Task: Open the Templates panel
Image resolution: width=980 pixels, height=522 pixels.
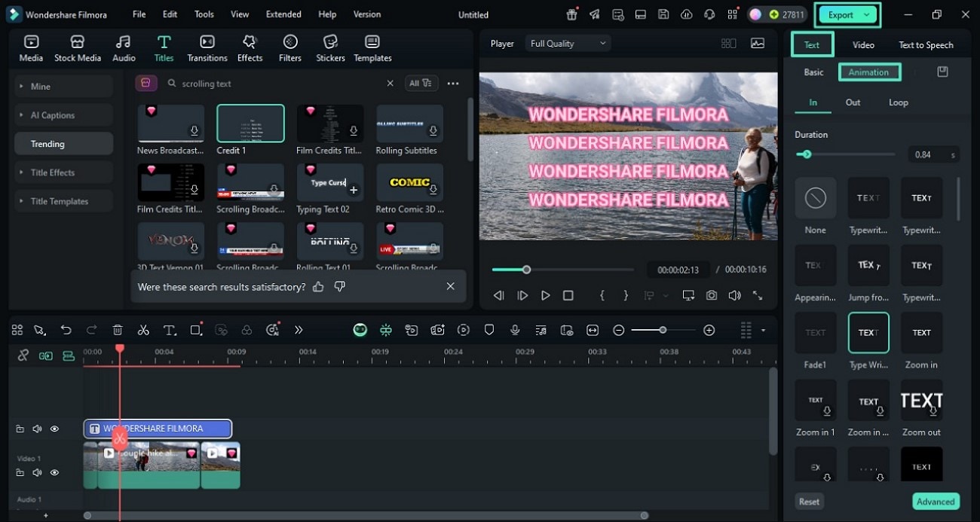Action: [372, 48]
